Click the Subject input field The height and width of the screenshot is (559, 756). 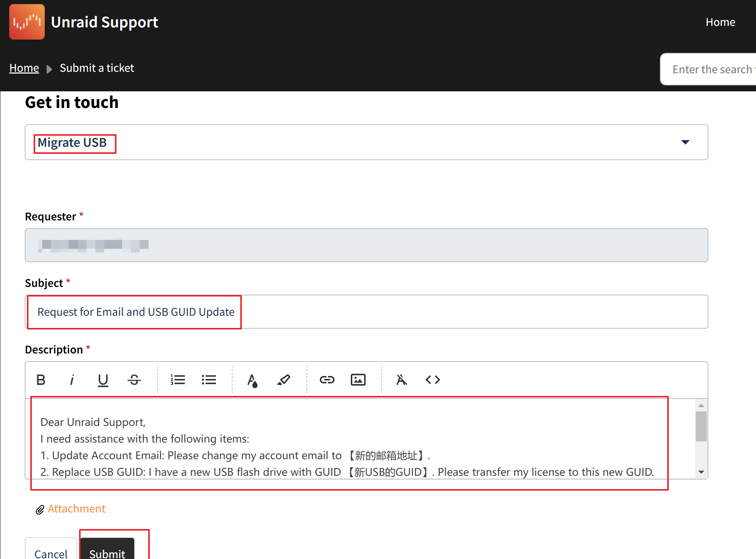(x=366, y=312)
